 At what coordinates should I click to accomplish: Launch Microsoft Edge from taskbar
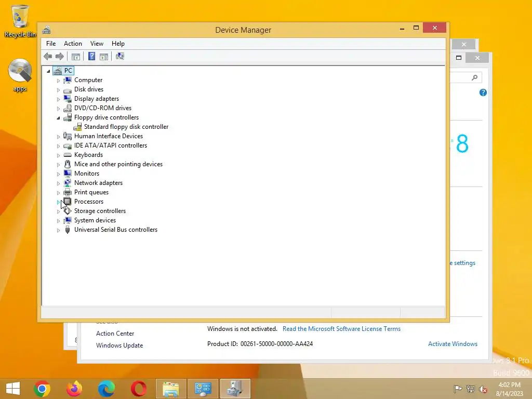(x=106, y=389)
